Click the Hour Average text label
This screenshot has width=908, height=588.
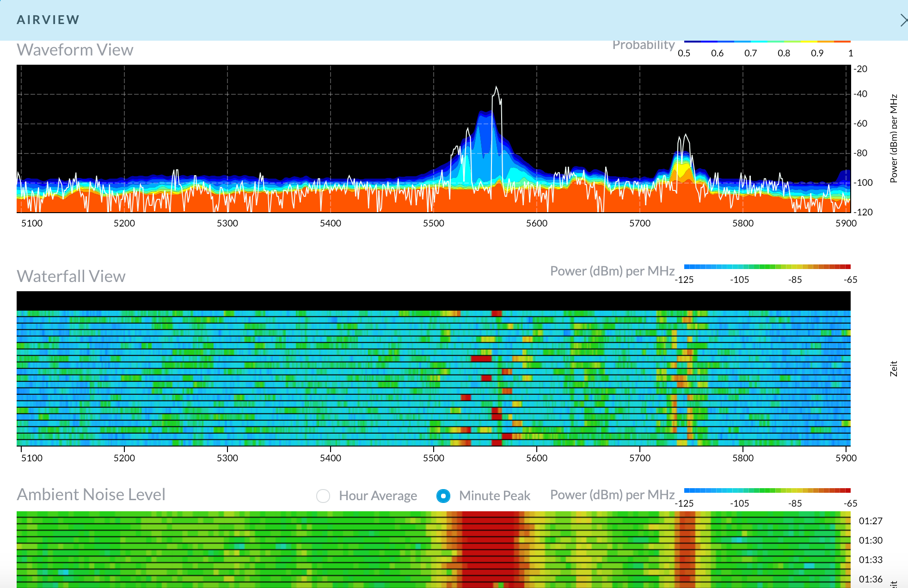click(x=378, y=496)
